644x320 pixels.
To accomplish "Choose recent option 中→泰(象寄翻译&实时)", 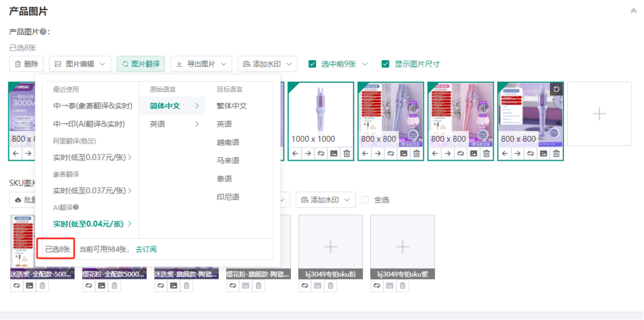I will (93, 106).
